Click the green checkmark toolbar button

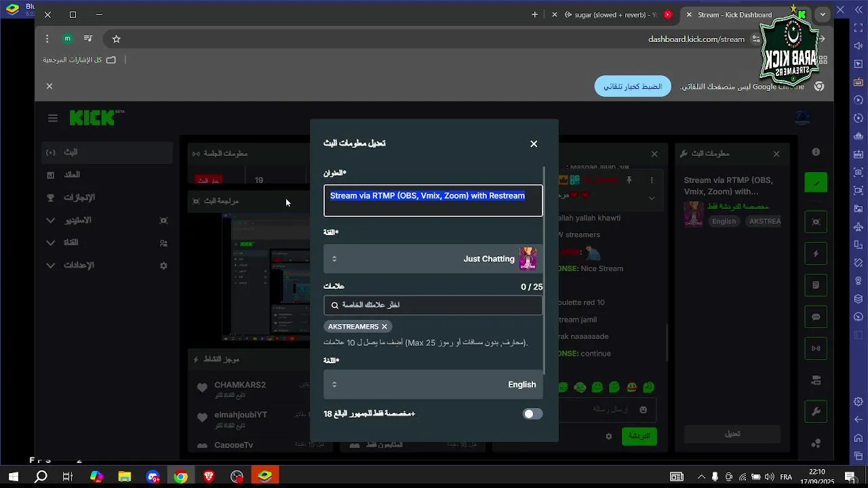816,183
